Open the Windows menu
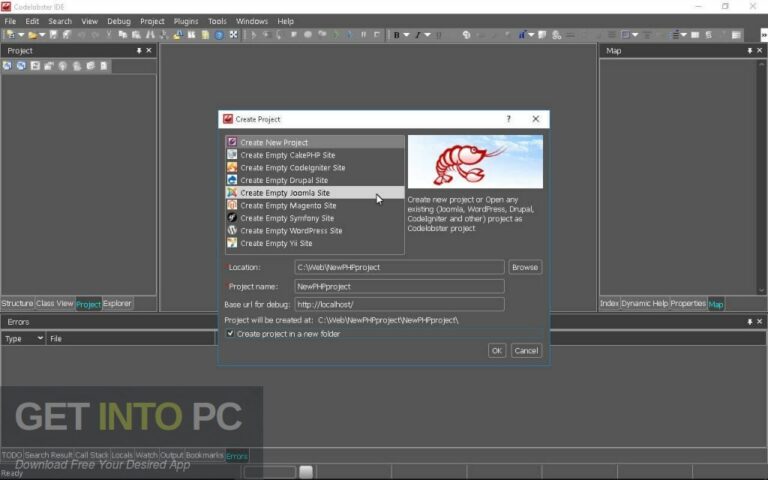The image size is (768, 480). coord(252,21)
